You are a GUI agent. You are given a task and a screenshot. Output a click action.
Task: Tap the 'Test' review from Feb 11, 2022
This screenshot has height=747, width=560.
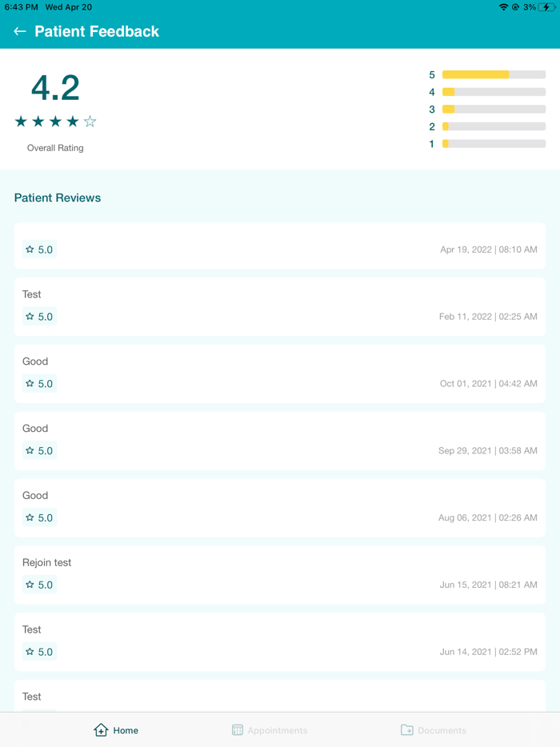point(280,305)
